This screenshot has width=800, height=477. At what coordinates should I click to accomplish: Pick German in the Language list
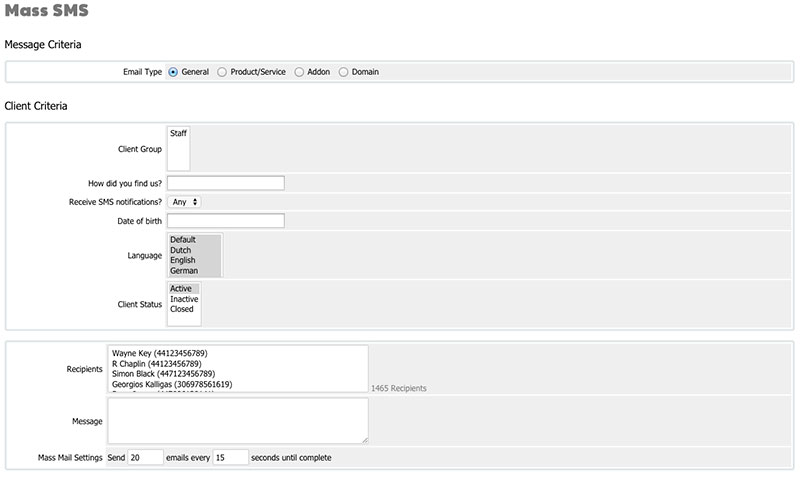184,271
